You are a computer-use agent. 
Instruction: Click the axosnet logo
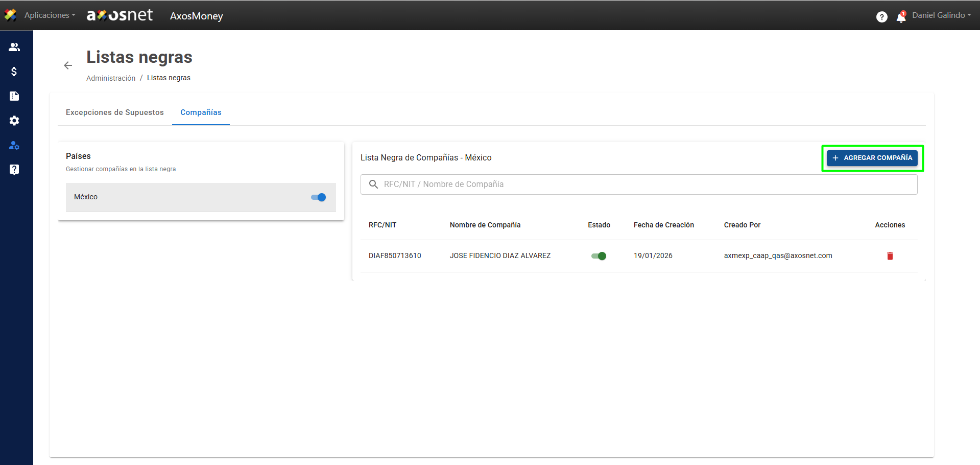click(120, 15)
